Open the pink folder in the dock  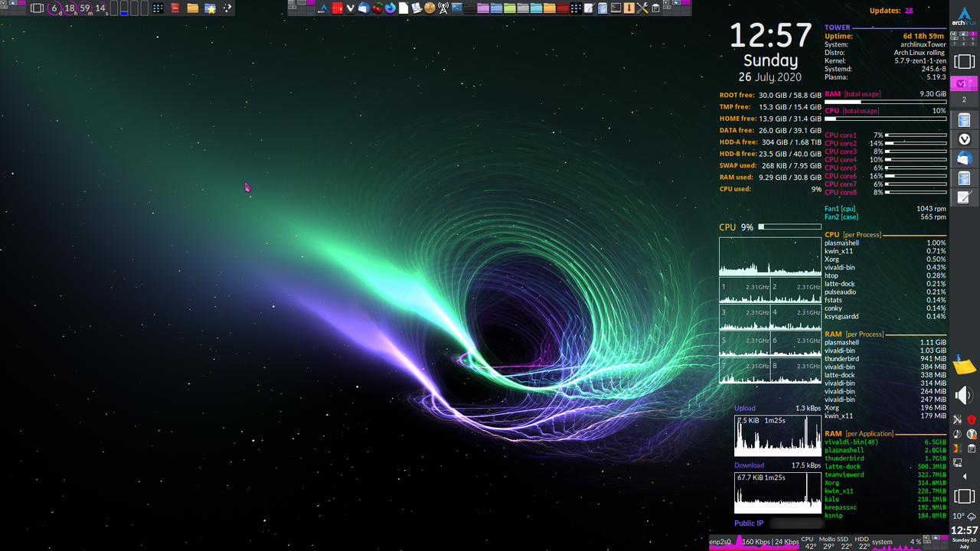(x=483, y=8)
